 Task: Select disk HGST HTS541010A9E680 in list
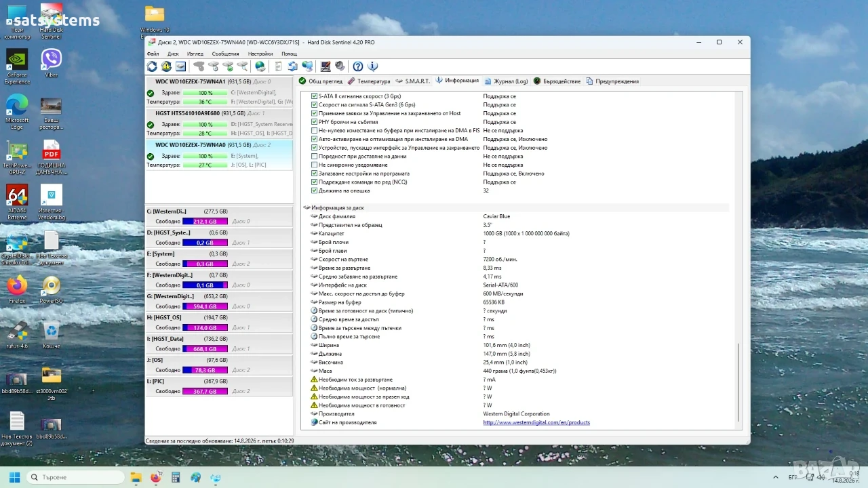220,123
